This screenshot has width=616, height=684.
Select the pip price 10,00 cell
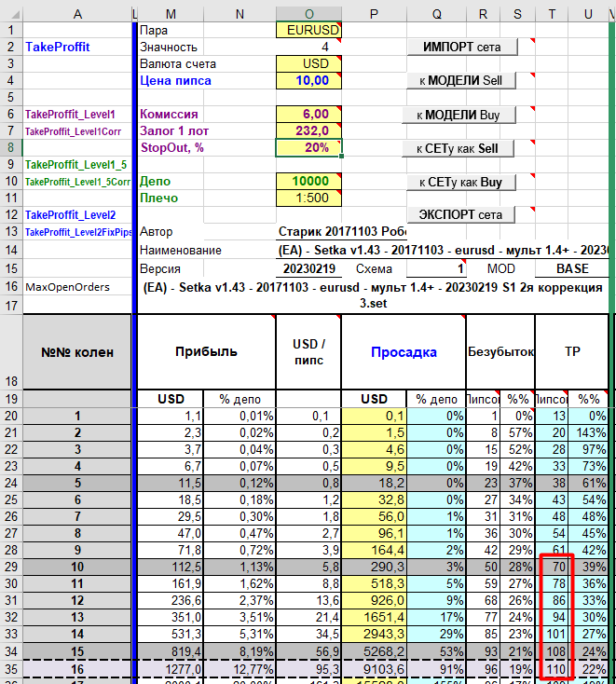(x=308, y=80)
